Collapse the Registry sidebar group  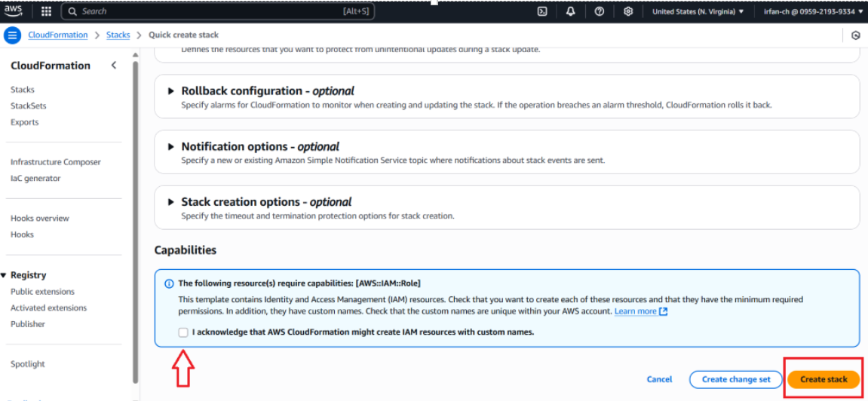click(x=4, y=275)
